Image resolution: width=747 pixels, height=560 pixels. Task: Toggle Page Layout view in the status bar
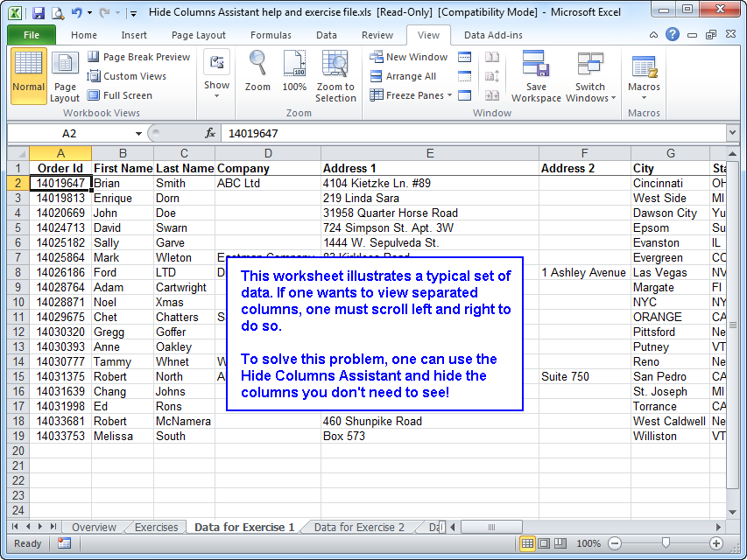pos(545,543)
